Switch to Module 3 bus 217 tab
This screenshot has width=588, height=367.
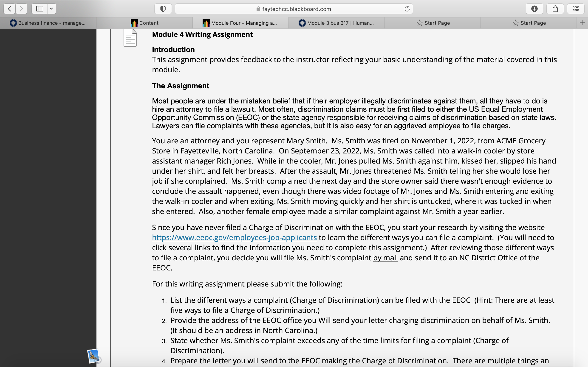point(336,23)
